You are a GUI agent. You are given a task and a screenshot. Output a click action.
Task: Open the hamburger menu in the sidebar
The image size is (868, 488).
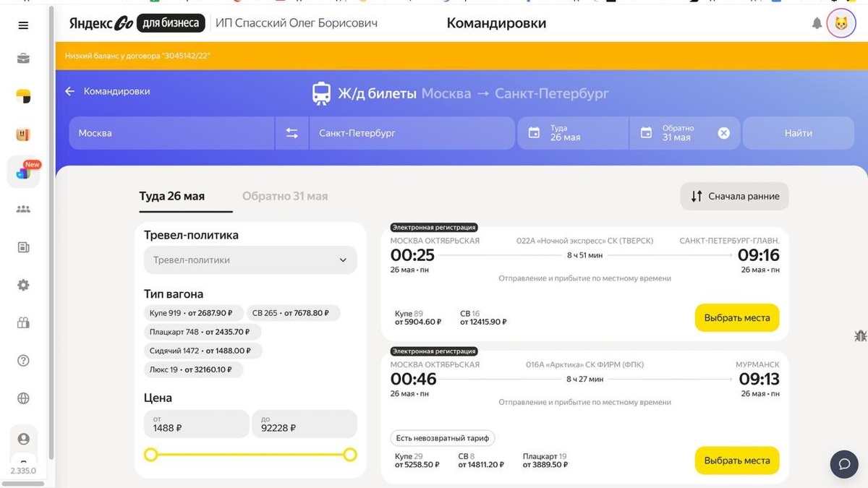[22, 25]
